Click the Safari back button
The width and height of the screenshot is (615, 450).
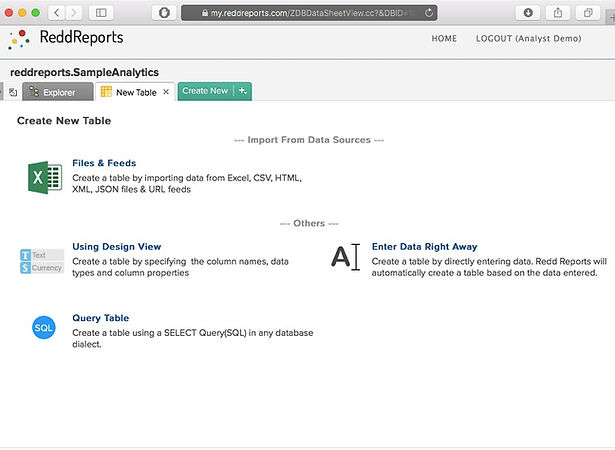56,12
